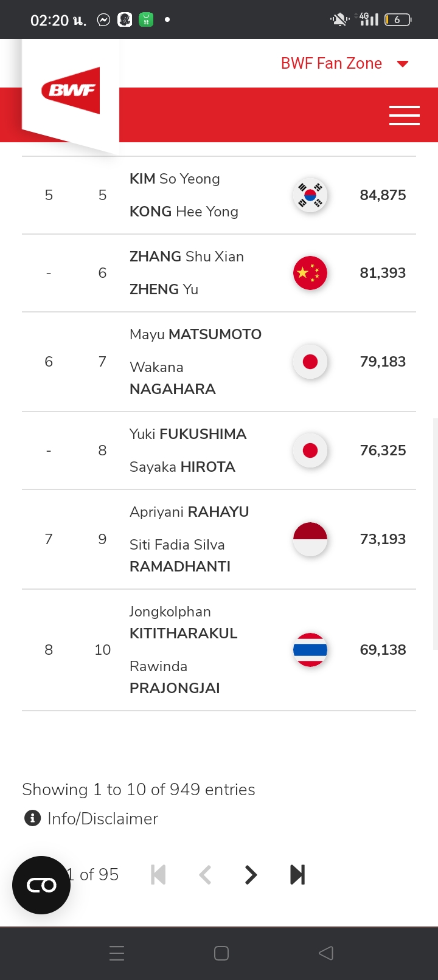Open Info/Disclaimer link
Screen dimensions: 438x980
coord(103,819)
